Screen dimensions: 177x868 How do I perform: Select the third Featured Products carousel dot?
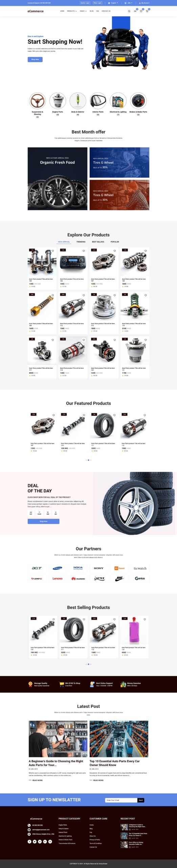[91, 460]
